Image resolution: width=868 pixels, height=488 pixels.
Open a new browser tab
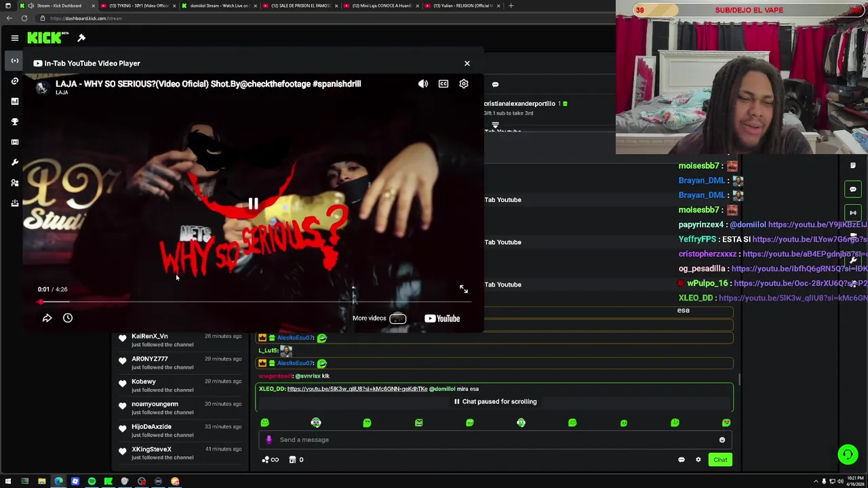coord(511,5)
